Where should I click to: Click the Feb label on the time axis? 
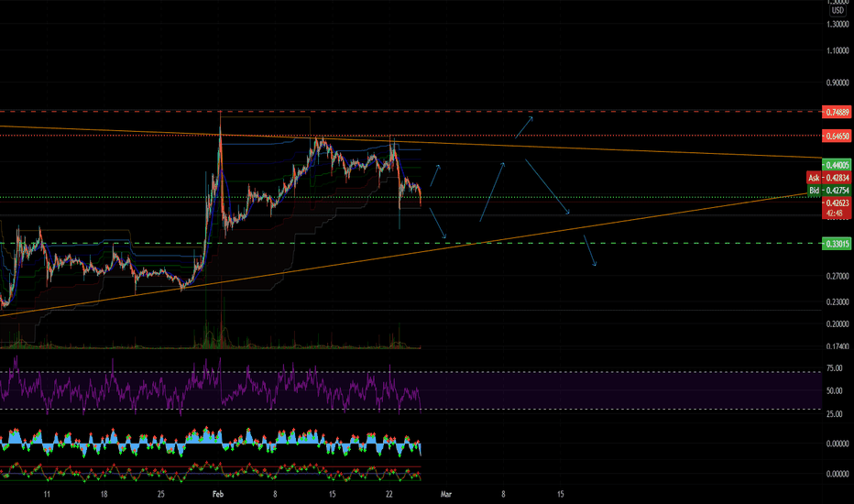(x=218, y=494)
